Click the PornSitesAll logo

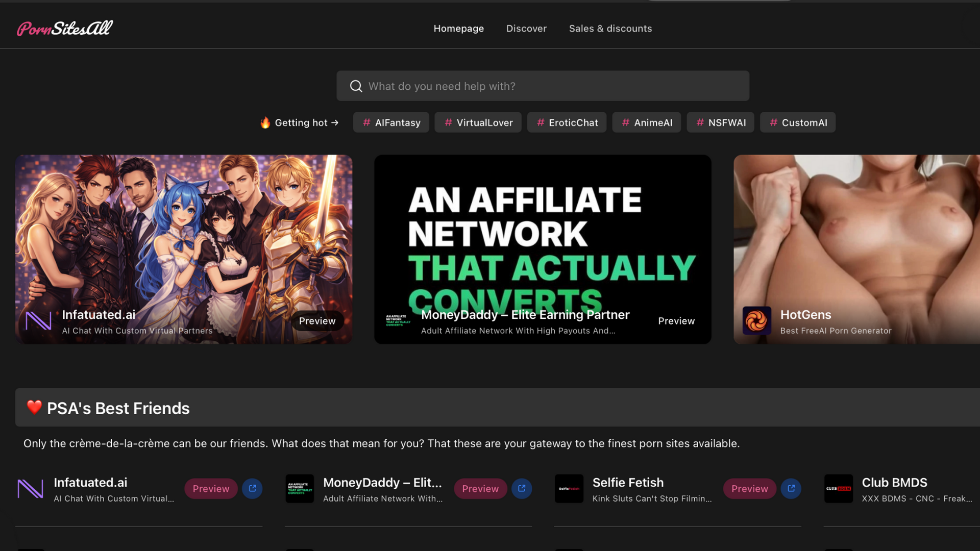(65, 28)
